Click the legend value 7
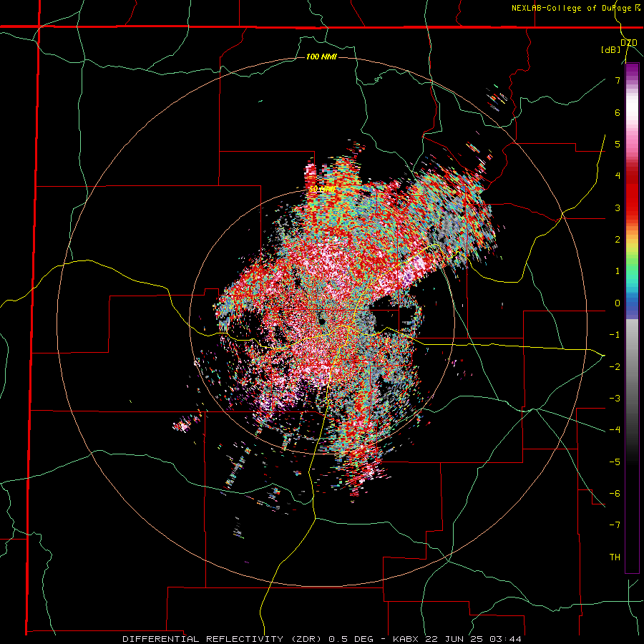644x644 pixels. 618,80
